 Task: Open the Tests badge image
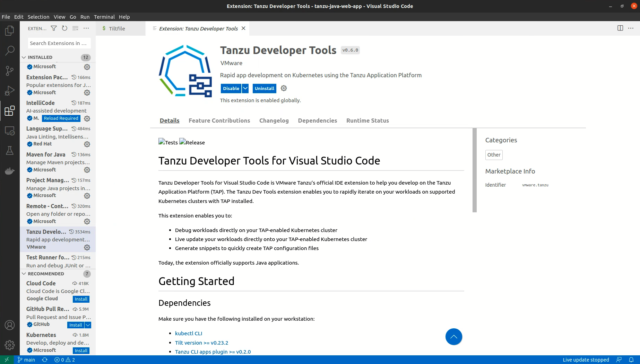coord(168,142)
